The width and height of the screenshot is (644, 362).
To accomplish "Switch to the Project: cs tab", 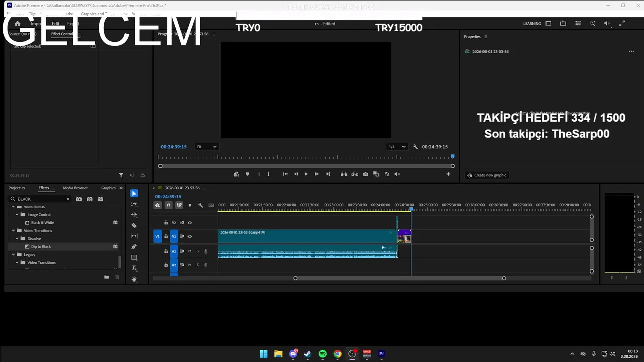I will click(x=17, y=188).
